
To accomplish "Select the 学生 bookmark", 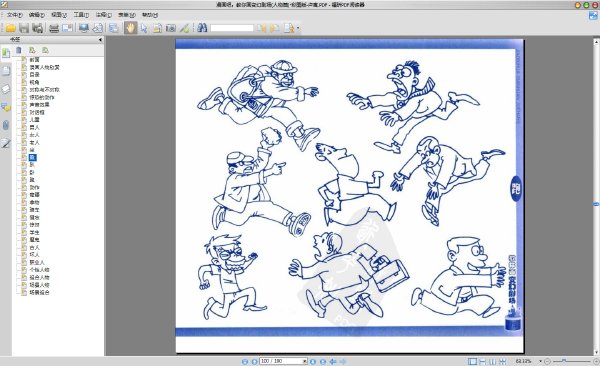I will [34, 232].
